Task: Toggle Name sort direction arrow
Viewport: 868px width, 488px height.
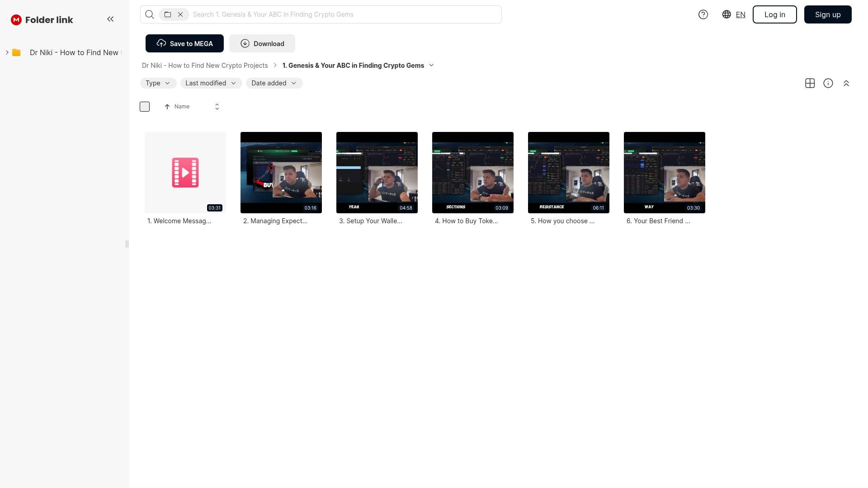Action: coord(167,107)
